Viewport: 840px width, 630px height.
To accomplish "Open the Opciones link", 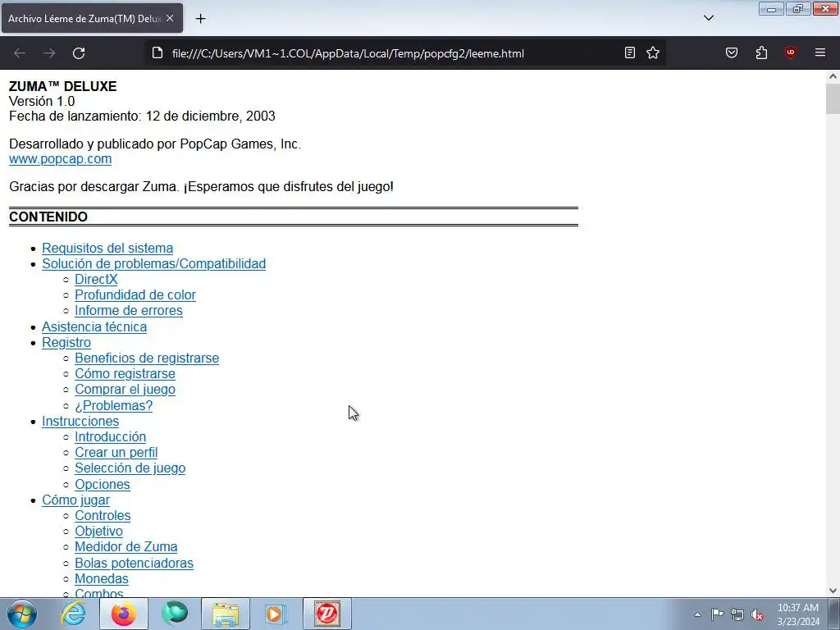I will click(103, 484).
